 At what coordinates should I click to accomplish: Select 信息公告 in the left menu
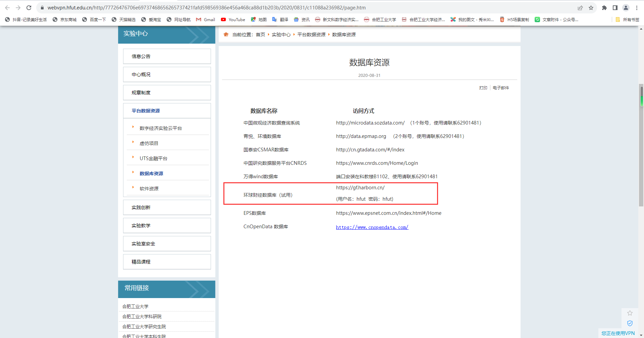coord(141,56)
